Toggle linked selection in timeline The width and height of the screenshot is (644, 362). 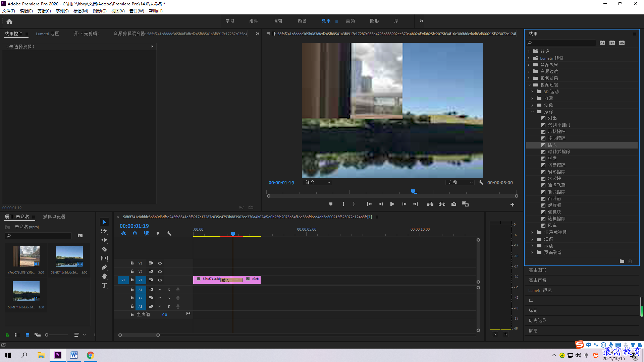pyautogui.click(x=146, y=233)
